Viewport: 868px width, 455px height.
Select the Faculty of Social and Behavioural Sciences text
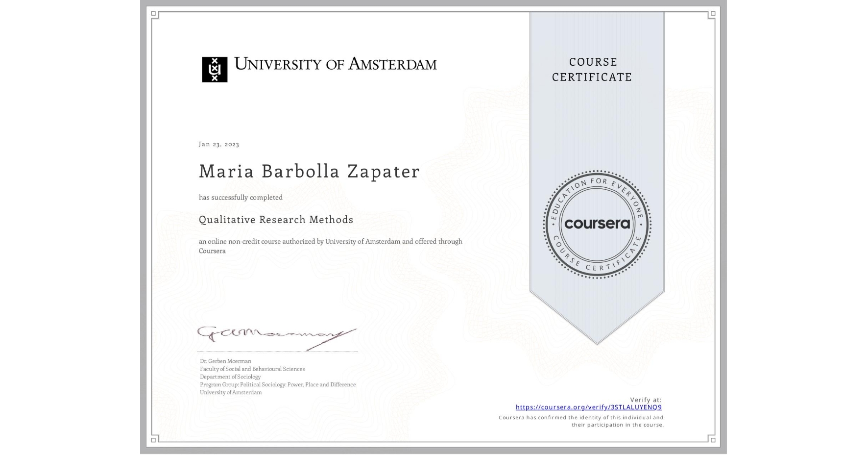coord(252,369)
